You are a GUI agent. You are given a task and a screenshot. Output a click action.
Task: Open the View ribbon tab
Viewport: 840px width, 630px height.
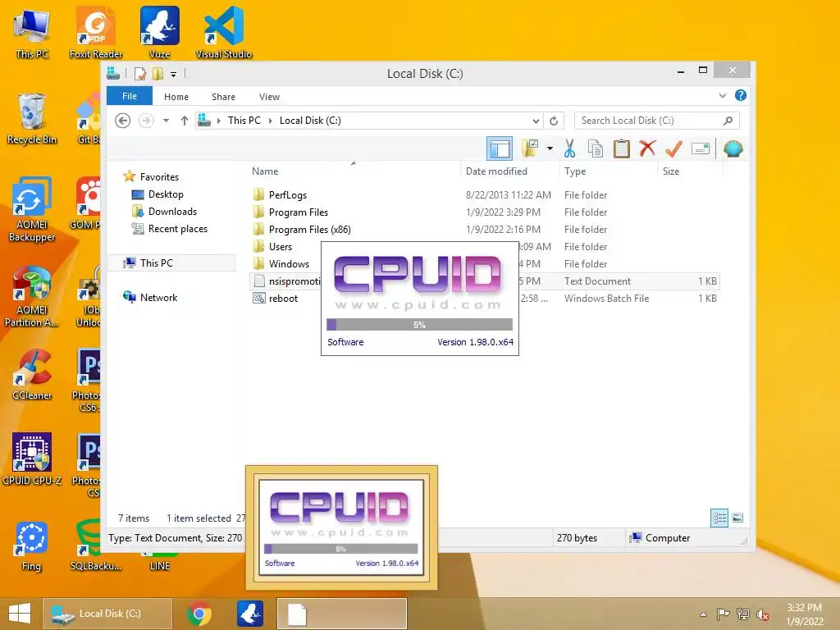click(269, 97)
